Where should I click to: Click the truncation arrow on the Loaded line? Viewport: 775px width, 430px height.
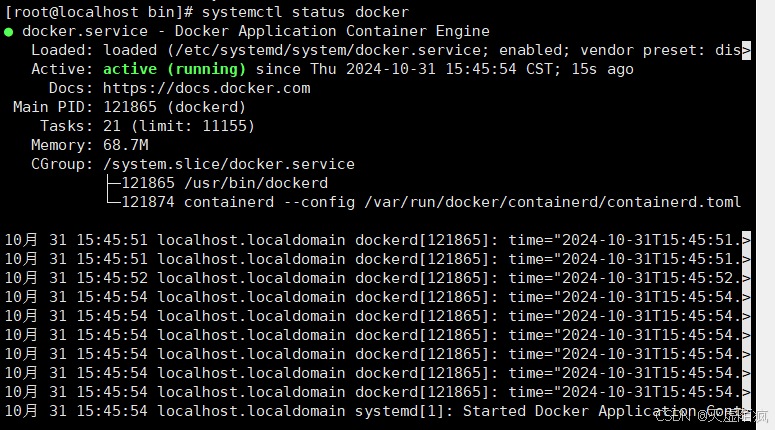[746, 50]
